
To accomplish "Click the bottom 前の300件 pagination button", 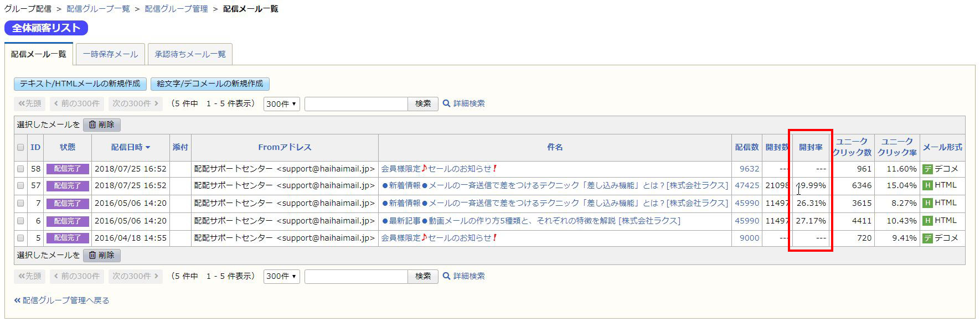I will point(76,276).
